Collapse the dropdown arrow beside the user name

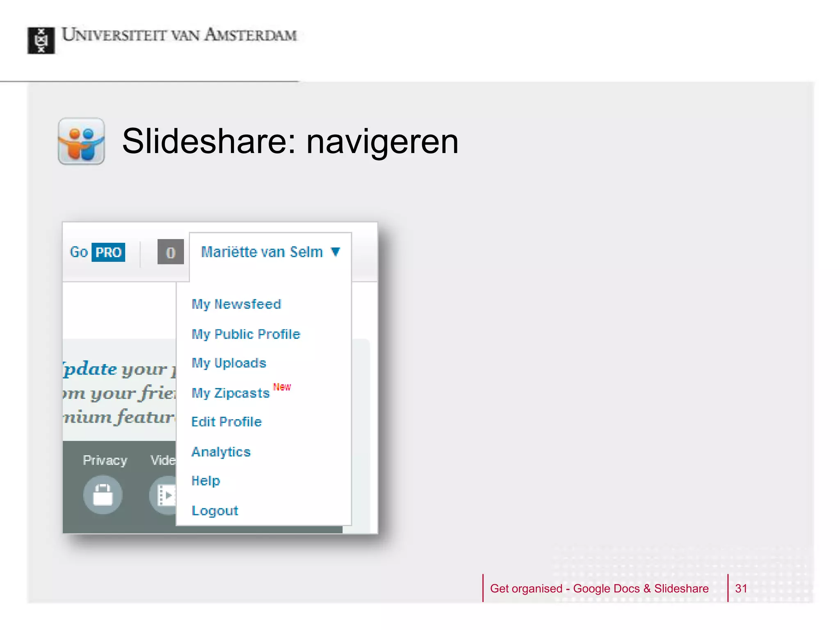pos(335,251)
